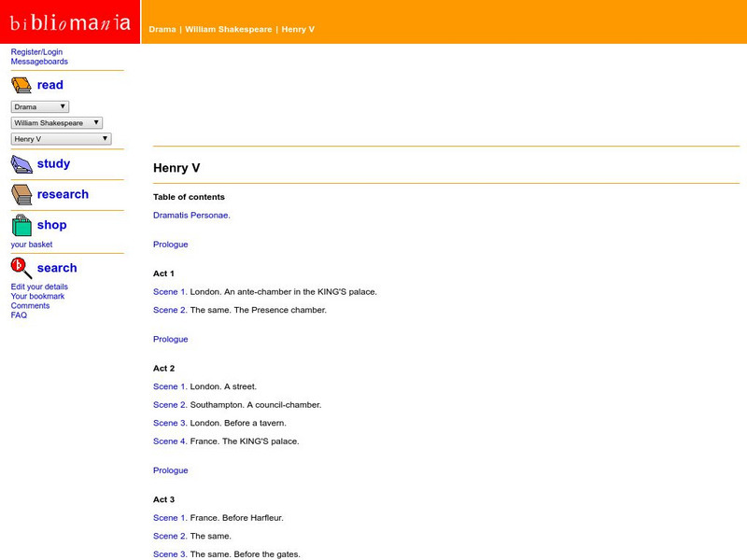The width and height of the screenshot is (747, 560).
Task: Open the William Shakespeare author dropdown
Action: pos(57,123)
